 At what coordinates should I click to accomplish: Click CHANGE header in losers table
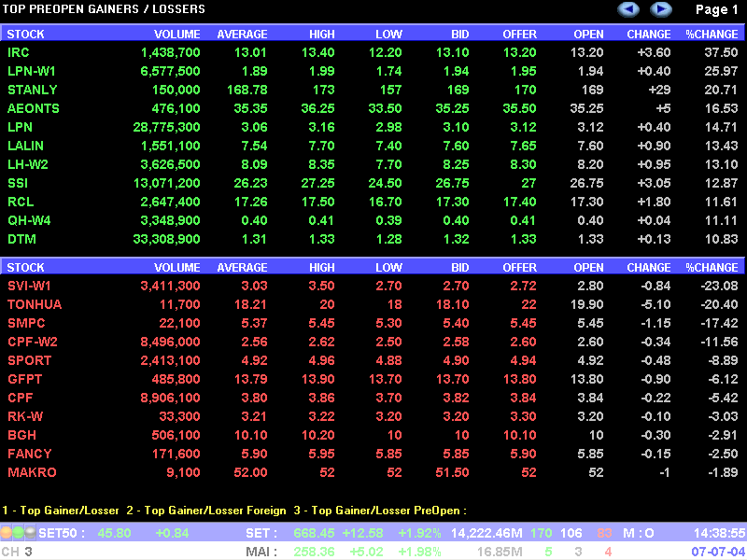[x=648, y=268]
